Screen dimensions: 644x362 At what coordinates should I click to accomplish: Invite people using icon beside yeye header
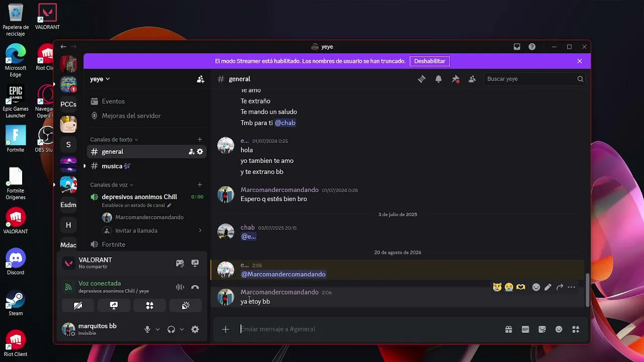coord(200,79)
